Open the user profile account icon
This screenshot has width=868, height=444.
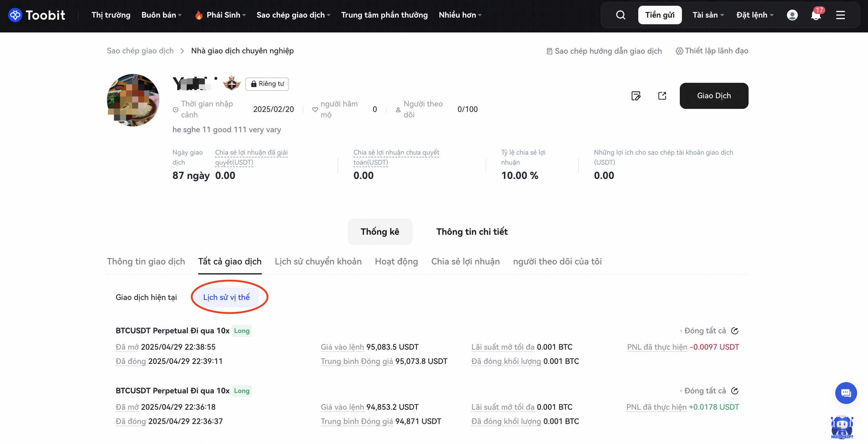click(792, 15)
